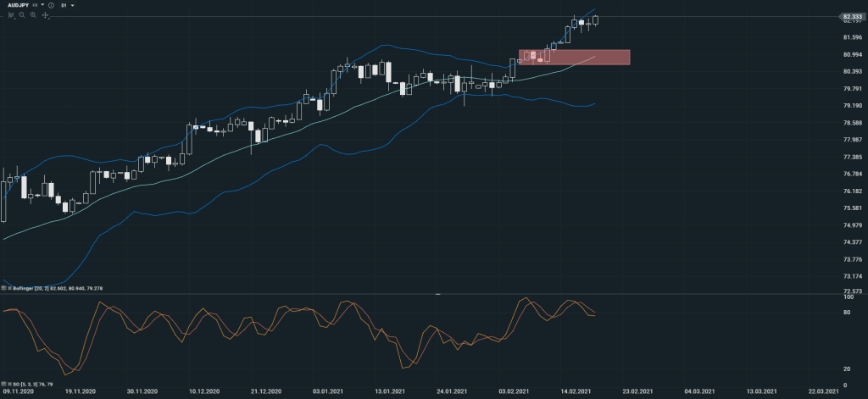This screenshot has width=868, height=399.
Task: Click the 77.987 price level on scale
Action: (x=853, y=140)
